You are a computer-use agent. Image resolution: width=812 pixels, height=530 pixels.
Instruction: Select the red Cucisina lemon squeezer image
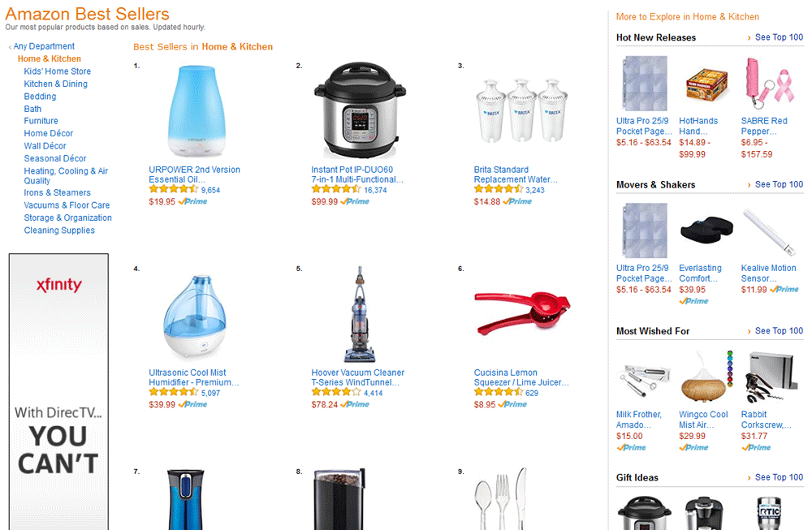(x=522, y=312)
